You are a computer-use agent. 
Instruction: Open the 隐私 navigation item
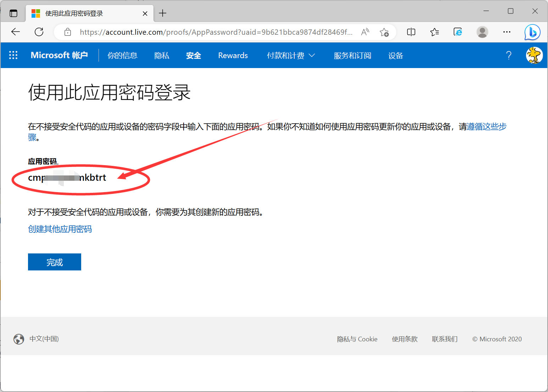[x=162, y=56]
